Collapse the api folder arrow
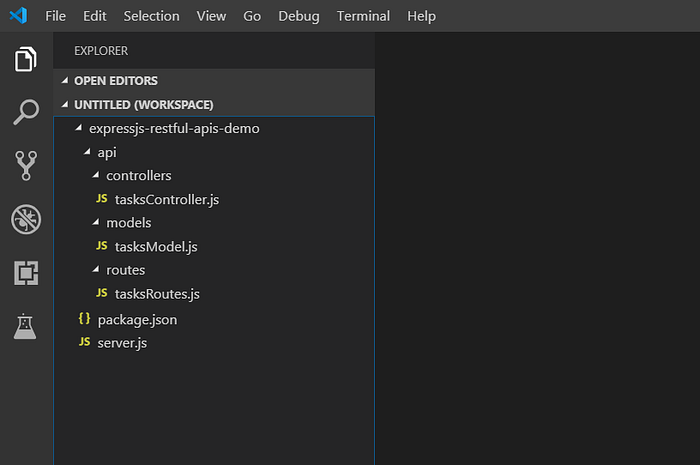This screenshot has width=700, height=465. tap(88, 152)
